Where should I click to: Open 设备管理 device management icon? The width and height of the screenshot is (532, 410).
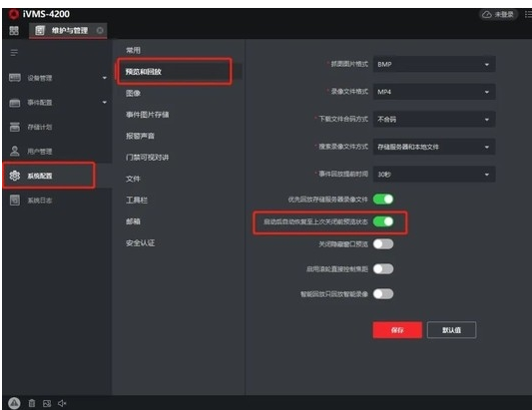(15, 78)
